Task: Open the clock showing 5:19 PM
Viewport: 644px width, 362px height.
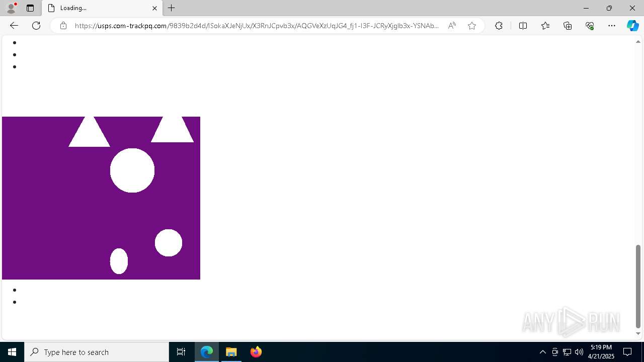Action: [x=601, y=352]
